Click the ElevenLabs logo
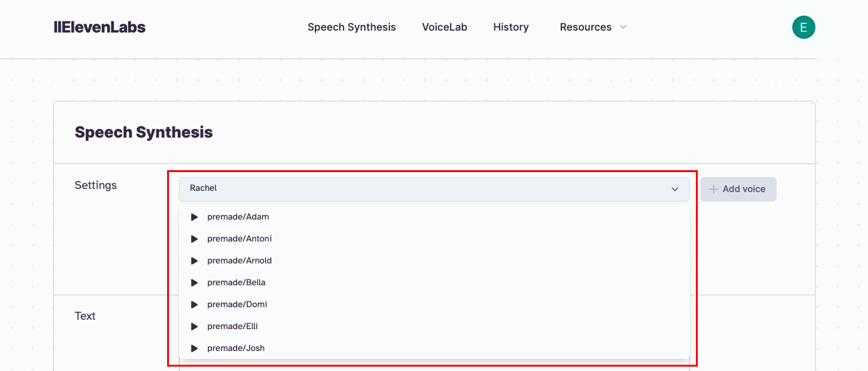868x371 pixels. point(100,28)
